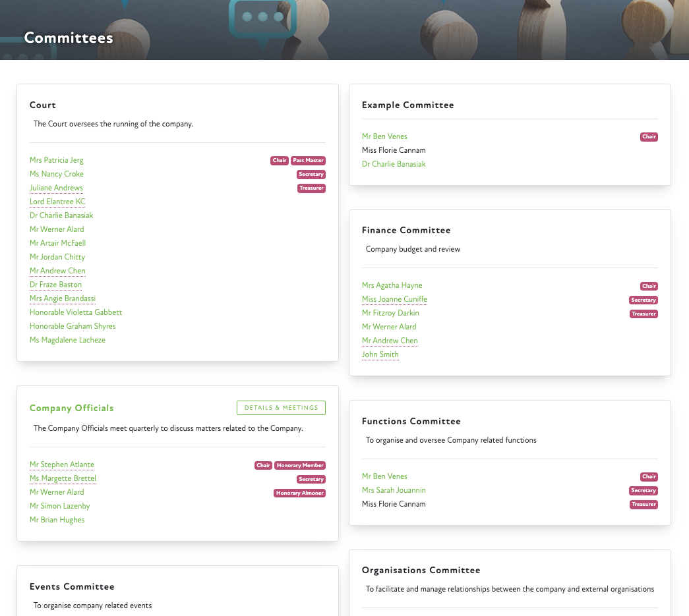Open John Smith's profile link
The height and width of the screenshot is (616, 689).
(x=380, y=354)
